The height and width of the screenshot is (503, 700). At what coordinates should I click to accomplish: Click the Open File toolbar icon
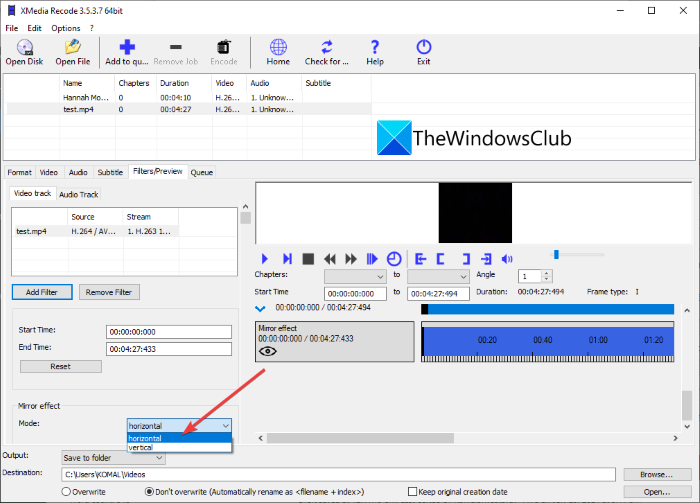click(73, 47)
